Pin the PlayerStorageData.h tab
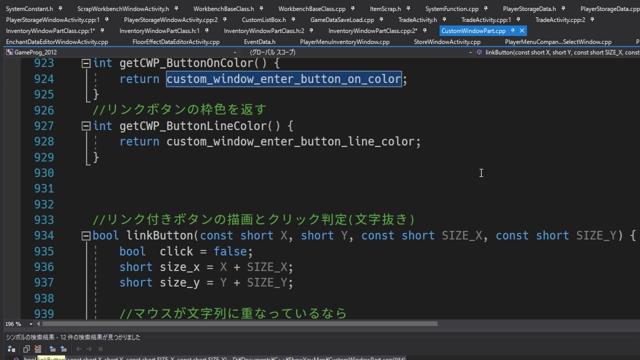640x360 pixels. click(x=563, y=8)
